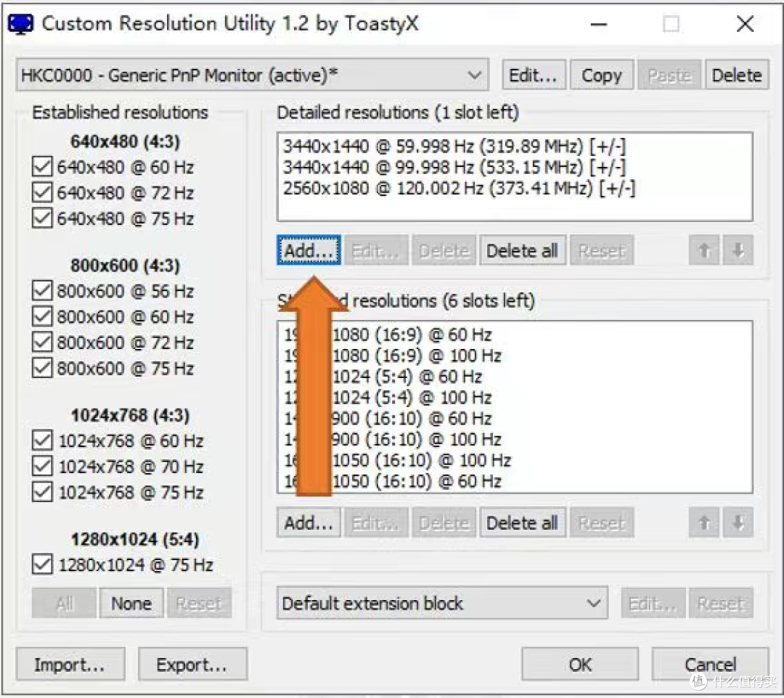Uncheck 640x480 @ 72 Hz
Viewport: 784px width, 698px height.
41,192
